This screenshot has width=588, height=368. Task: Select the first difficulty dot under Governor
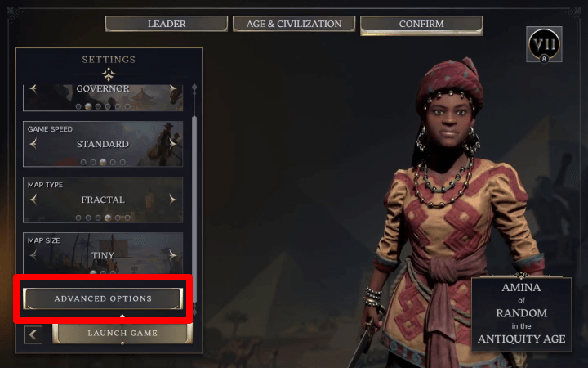tap(78, 106)
